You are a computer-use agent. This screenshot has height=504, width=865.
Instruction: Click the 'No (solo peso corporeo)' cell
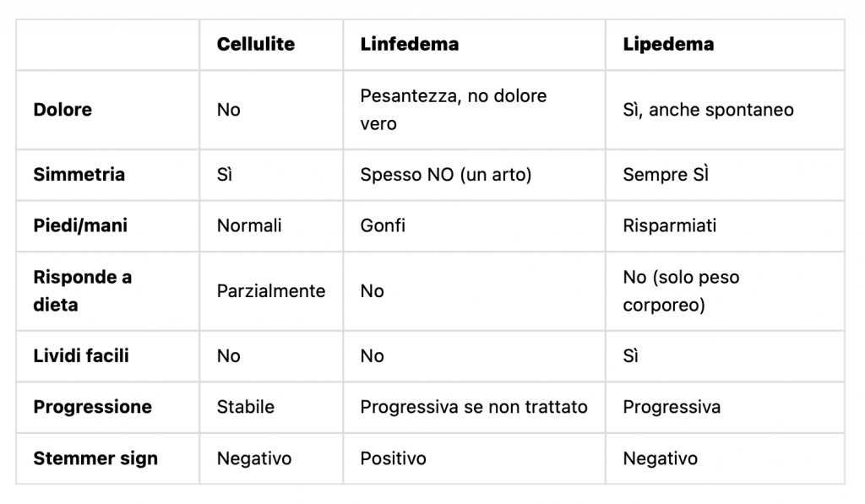click(x=681, y=290)
